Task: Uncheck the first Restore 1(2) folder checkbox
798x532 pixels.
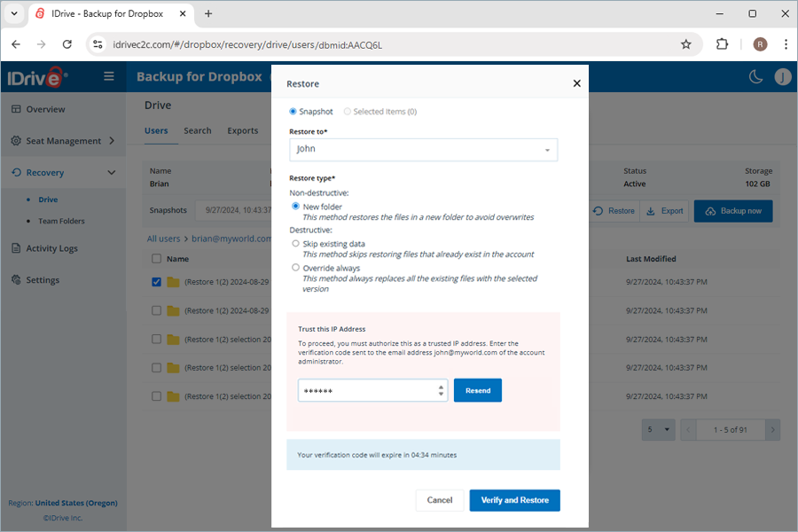Action: (156, 283)
